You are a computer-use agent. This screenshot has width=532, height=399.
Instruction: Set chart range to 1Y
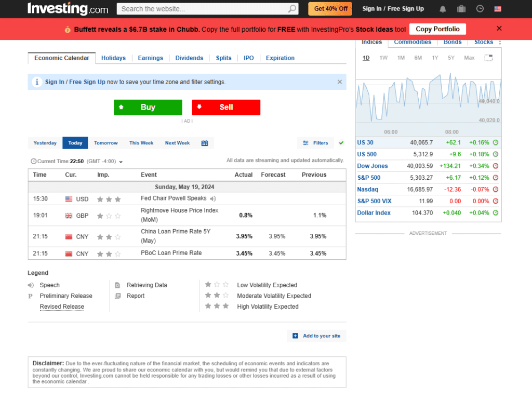click(x=435, y=58)
